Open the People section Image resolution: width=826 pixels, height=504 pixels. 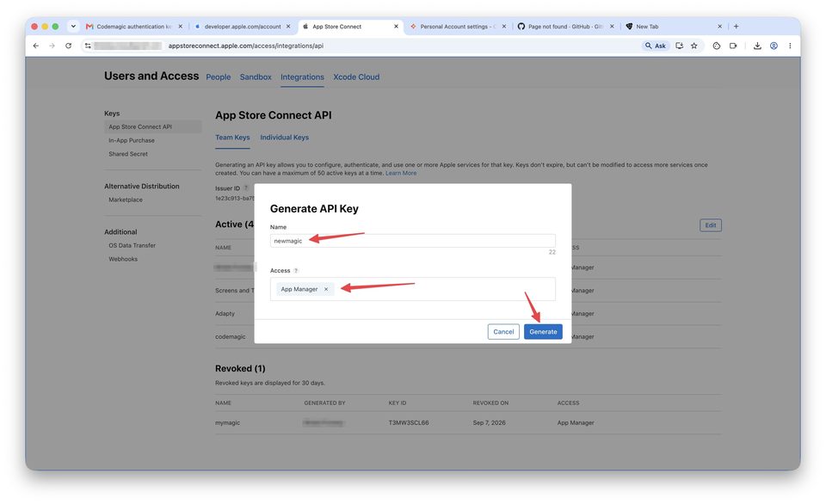coord(218,77)
